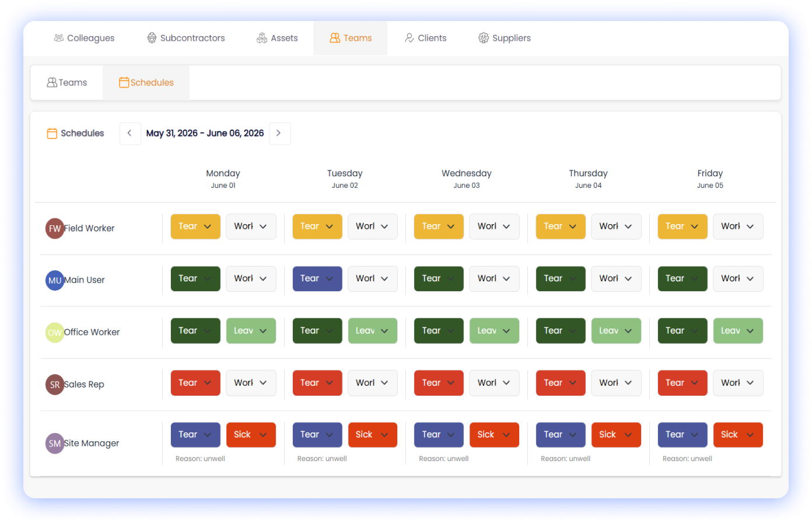
Task: Click the Assets boxes icon
Action: click(x=262, y=38)
